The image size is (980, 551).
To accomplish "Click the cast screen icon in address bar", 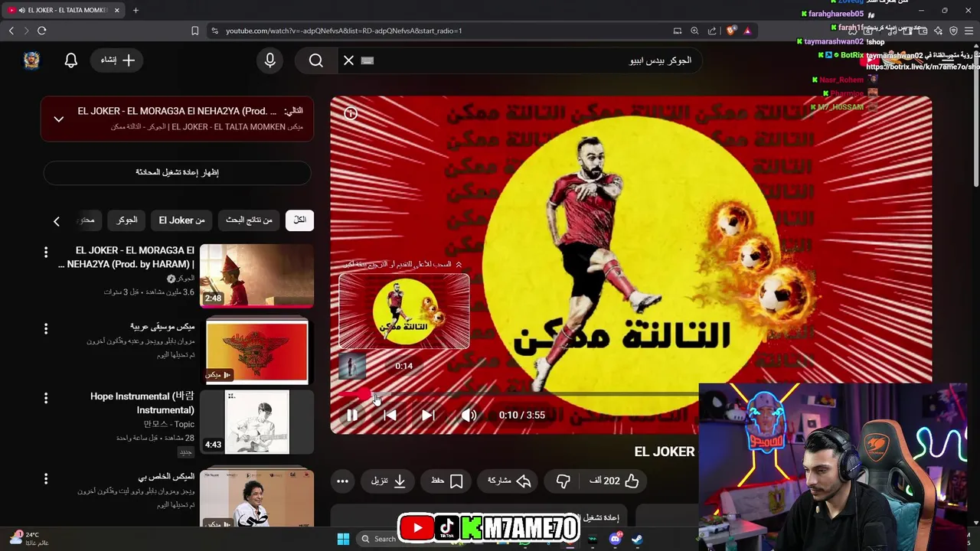I will tap(678, 31).
